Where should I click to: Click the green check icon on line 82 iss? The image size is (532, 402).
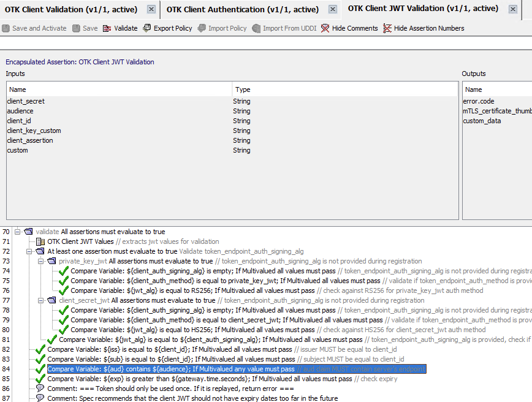click(x=40, y=349)
